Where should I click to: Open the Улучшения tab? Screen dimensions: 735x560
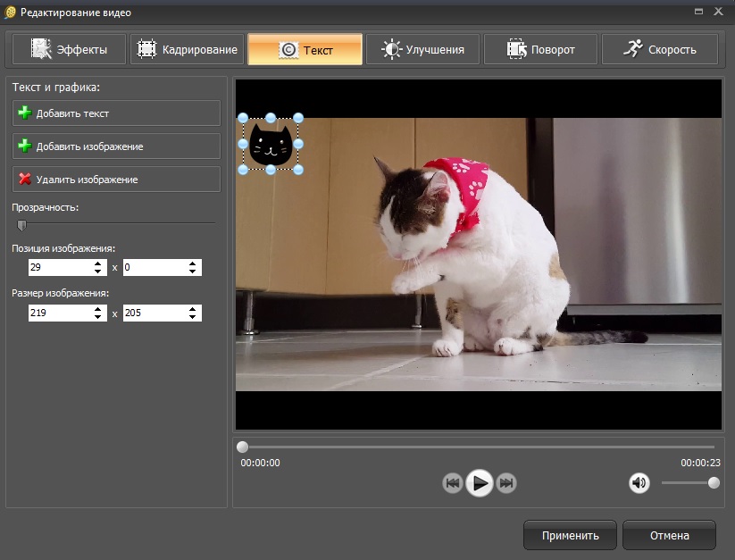(x=422, y=49)
